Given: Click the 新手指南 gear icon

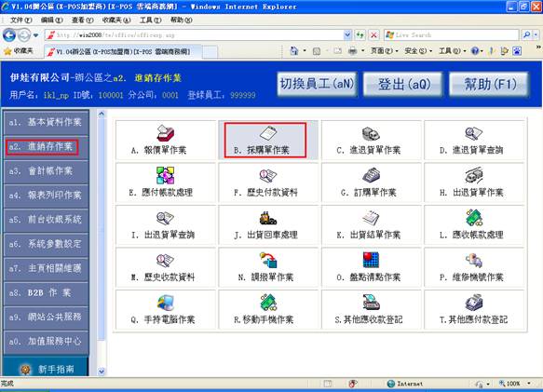Looking at the screenshot, I should (26, 370).
